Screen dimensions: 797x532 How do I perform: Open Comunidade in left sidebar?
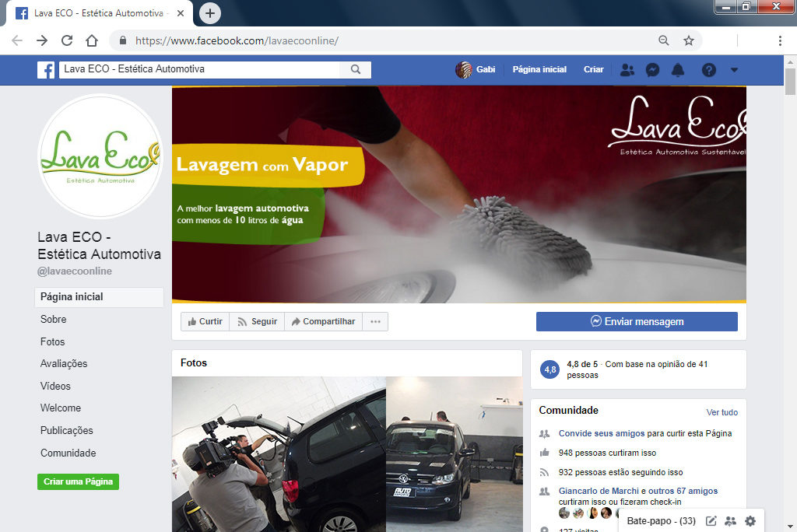[68, 453]
